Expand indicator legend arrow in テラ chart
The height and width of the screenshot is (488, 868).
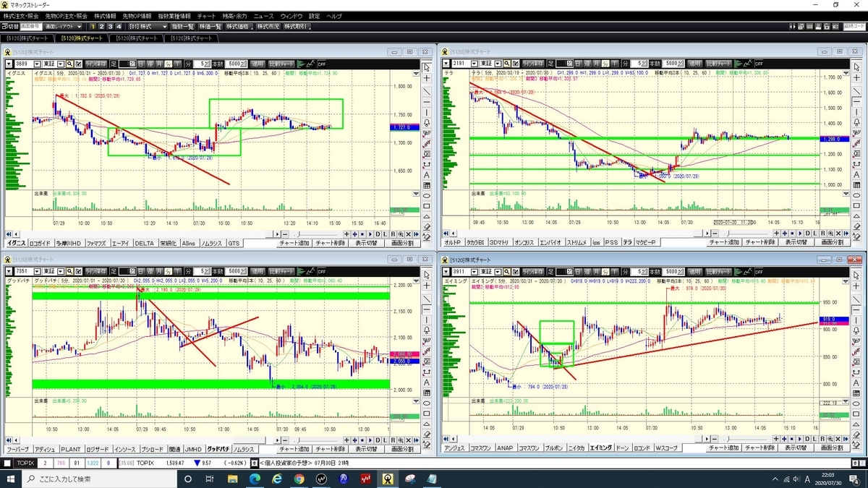(846, 73)
